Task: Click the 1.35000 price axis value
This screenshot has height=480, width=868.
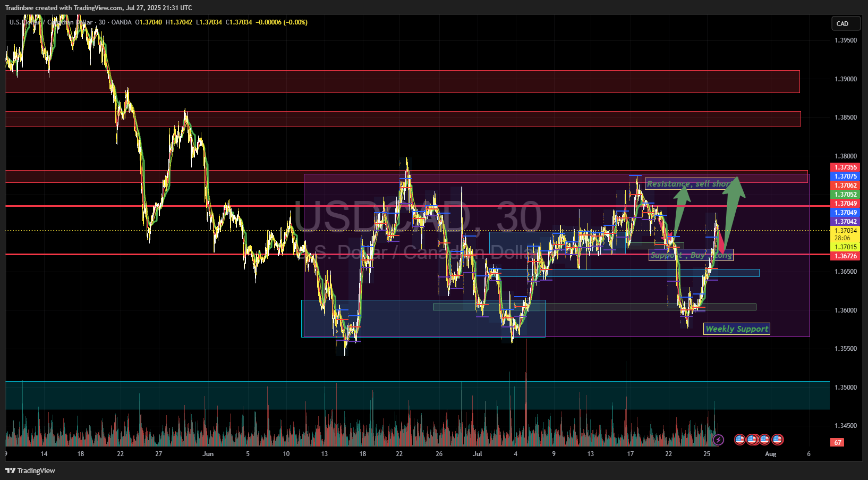Action: [x=846, y=388]
